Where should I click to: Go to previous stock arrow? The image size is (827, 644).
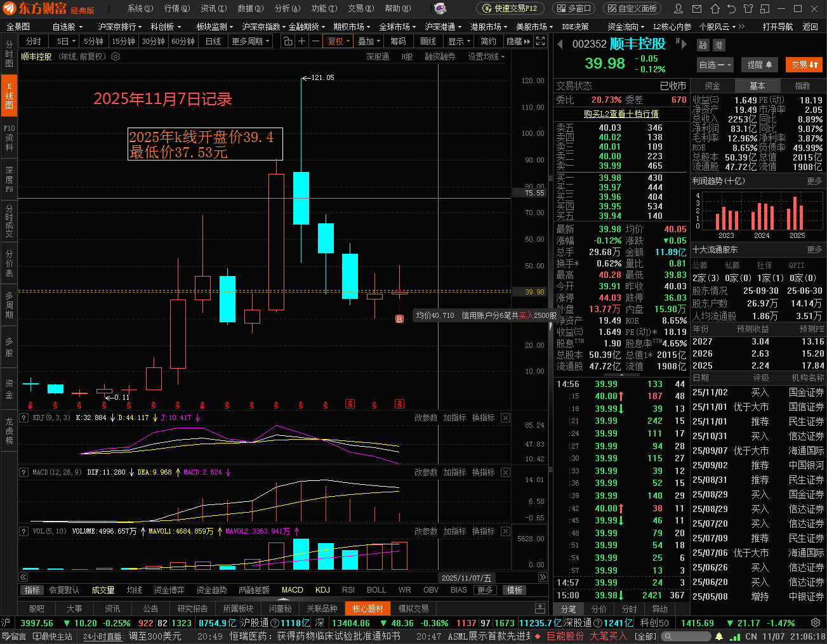[x=560, y=44]
